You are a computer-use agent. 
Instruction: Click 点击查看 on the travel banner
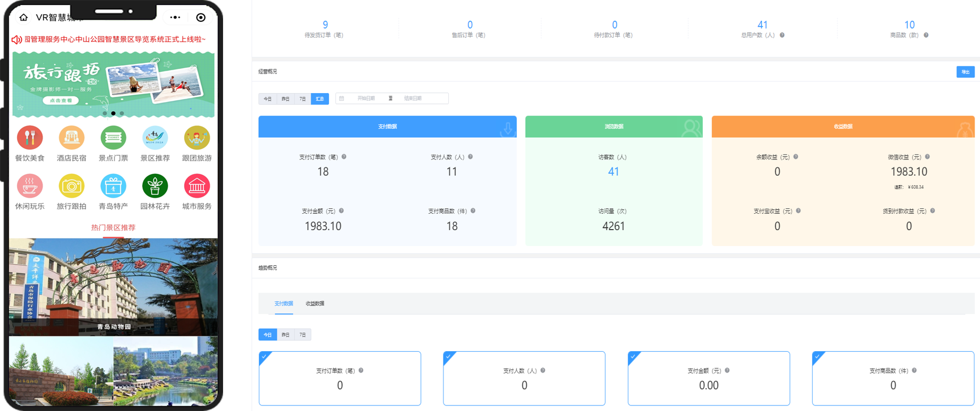tap(61, 100)
